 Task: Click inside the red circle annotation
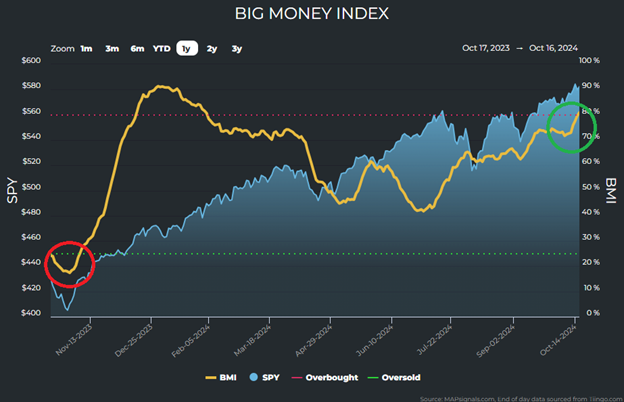(x=70, y=264)
